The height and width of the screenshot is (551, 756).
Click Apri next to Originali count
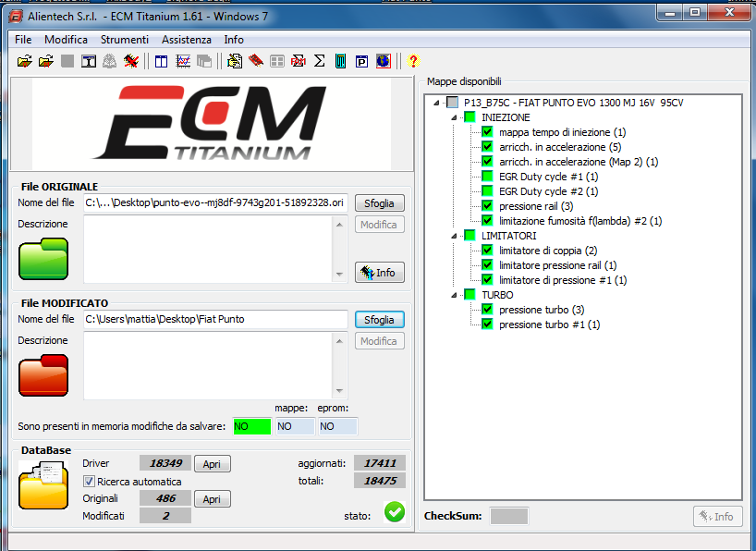(213, 499)
